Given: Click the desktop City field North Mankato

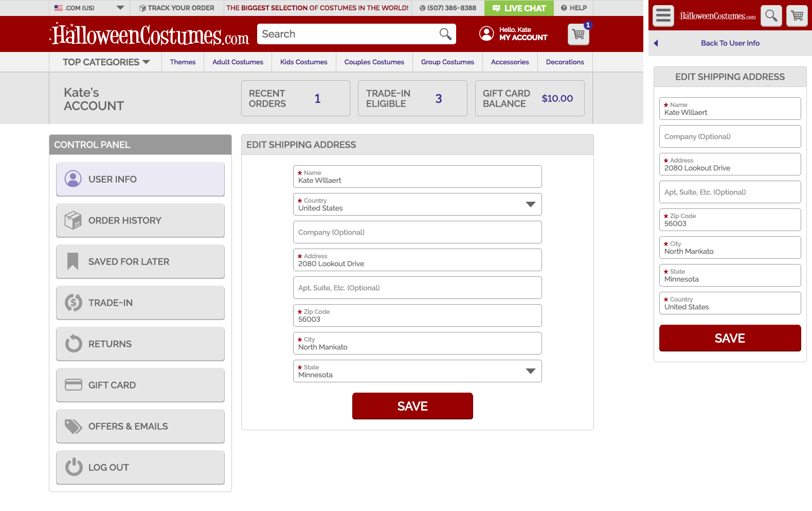Looking at the screenshot, I should pyautogui.click(x=417, y=343).
